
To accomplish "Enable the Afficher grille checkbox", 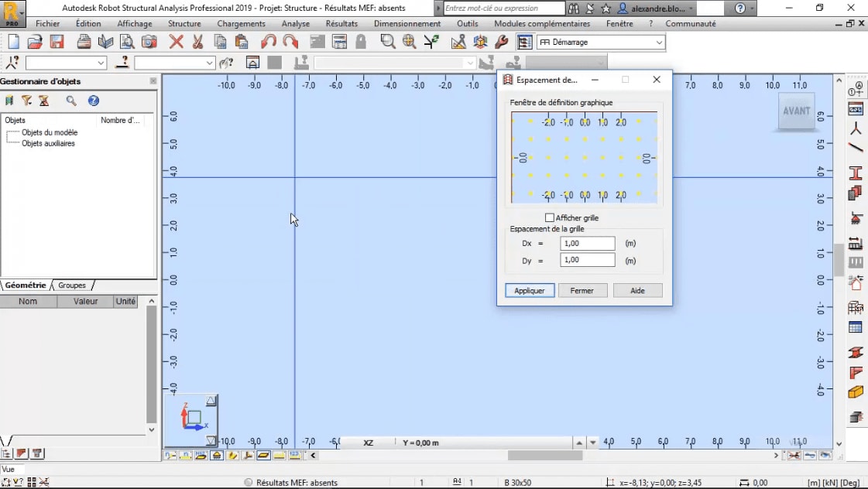I will coord(550,217).
